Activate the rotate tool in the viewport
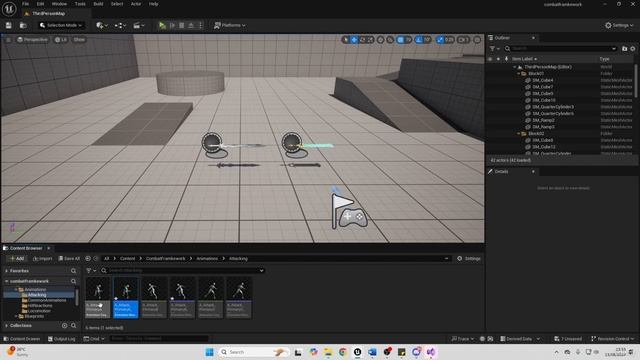 (x=362, y=40)
